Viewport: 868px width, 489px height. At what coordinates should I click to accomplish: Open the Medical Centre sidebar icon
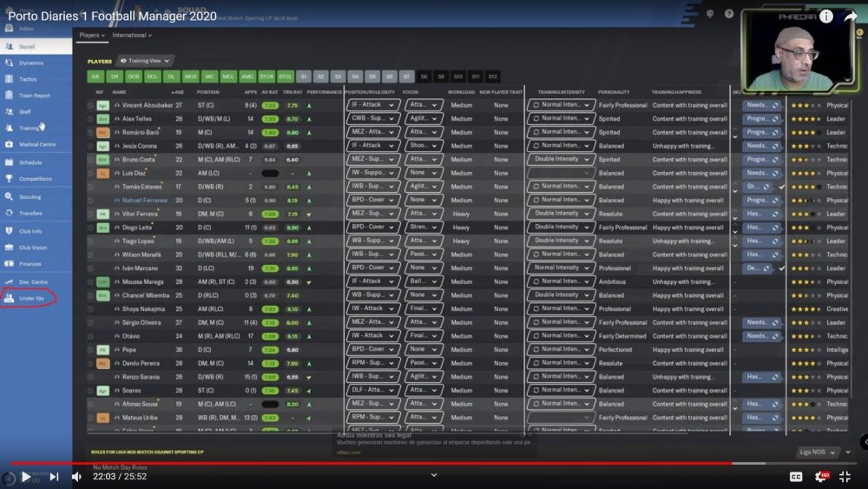[9, 144]
